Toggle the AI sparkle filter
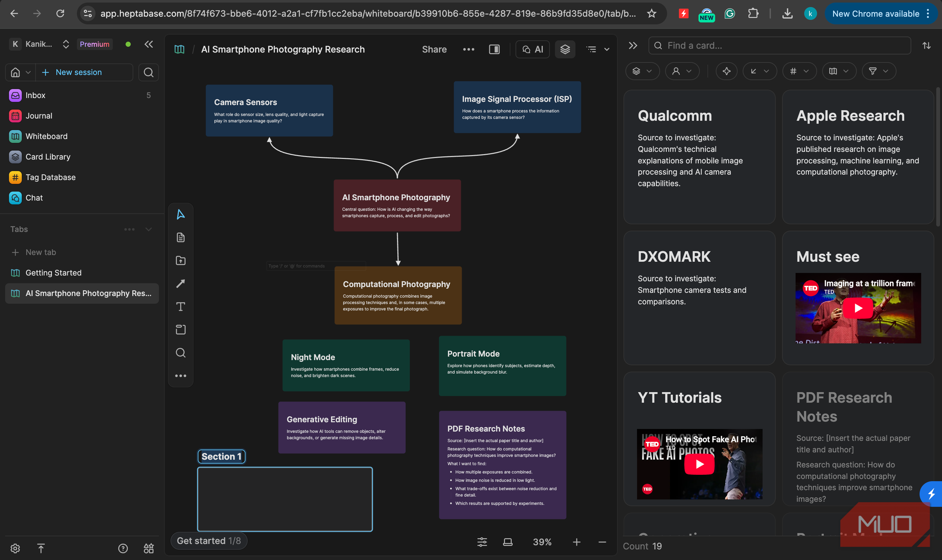The width and height of the screenshot is (942, 560). click(726, 71)
